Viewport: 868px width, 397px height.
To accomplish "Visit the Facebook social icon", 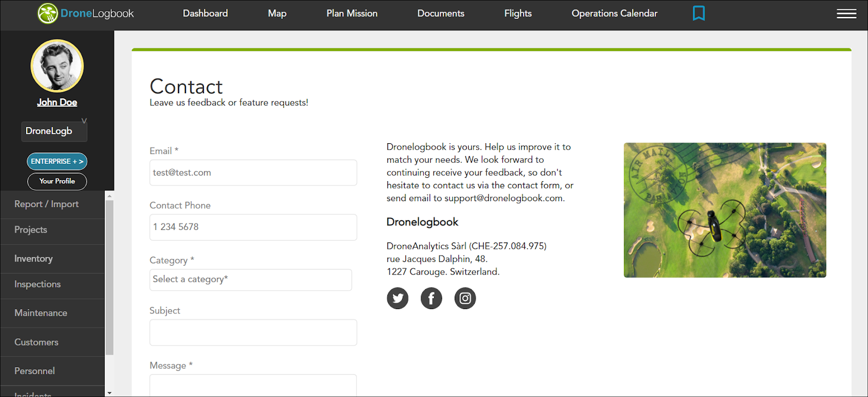I will [431, 298].
